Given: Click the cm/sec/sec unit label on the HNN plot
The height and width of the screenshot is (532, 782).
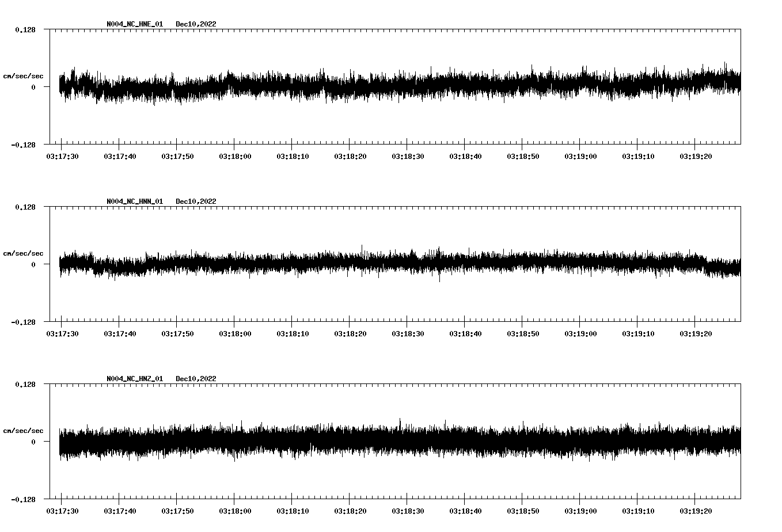Looking at the screenshot, I should click(x=24, y=253).
